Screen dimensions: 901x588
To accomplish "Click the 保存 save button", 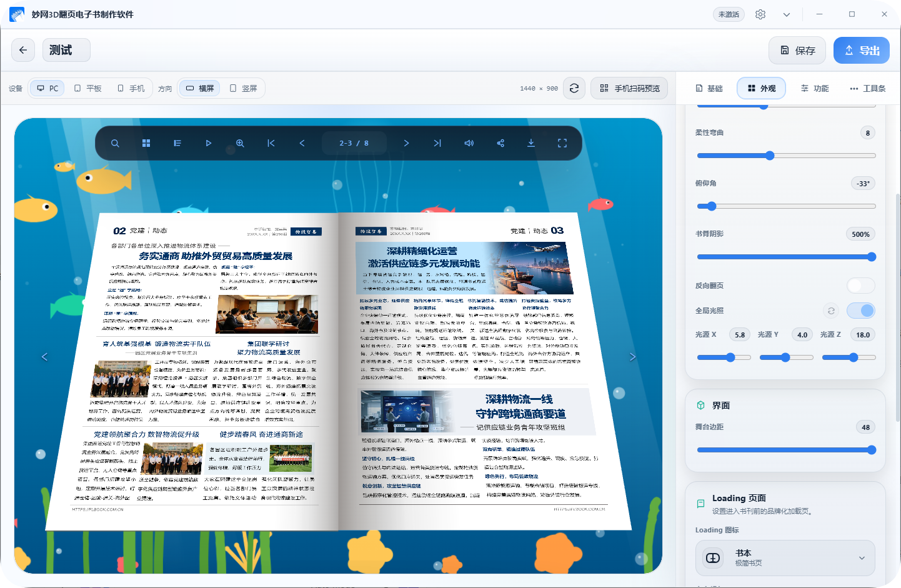I will (x=797, y=51).
